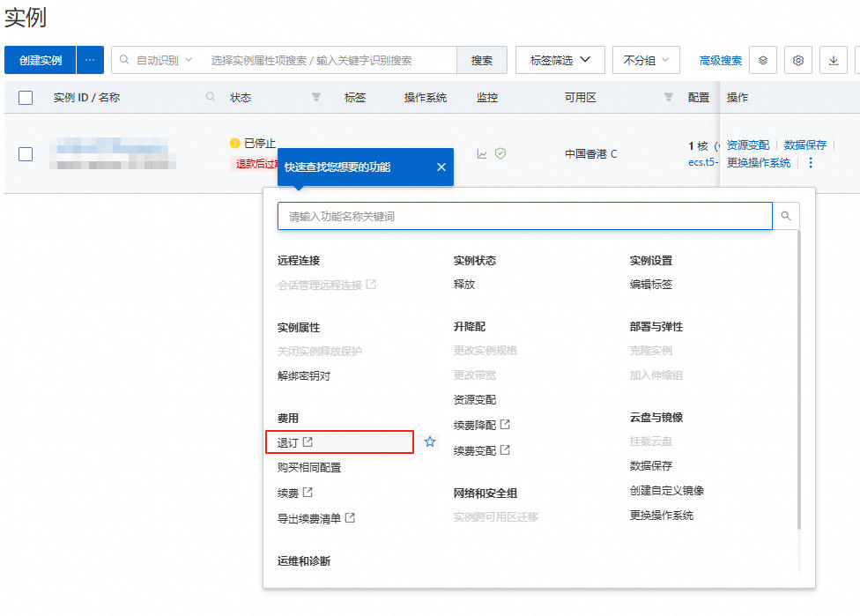This screenshot has height=616, width=860.
Task: Click the monitoring chart icon in instance row
Action: [482, 154]
